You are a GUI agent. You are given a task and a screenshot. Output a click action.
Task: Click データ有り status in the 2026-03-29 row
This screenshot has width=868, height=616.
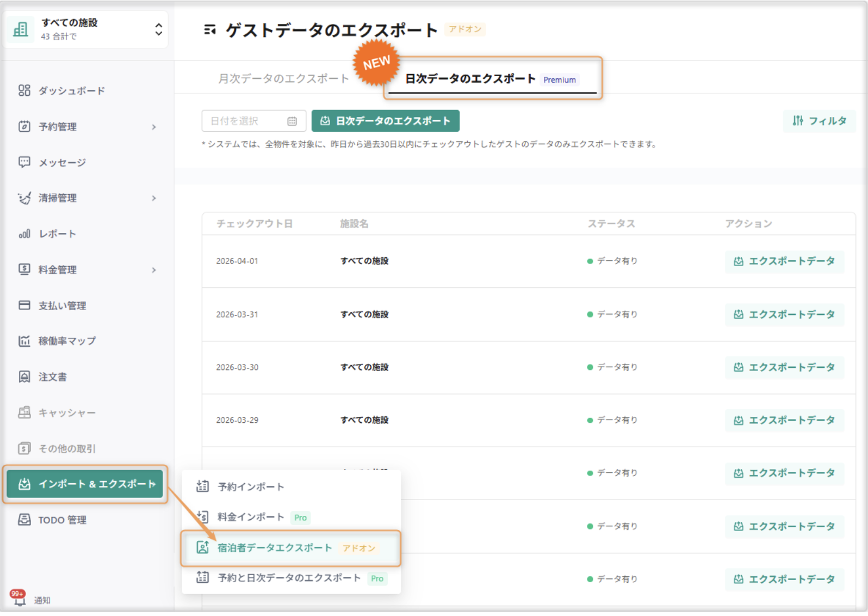click(612, 420)
